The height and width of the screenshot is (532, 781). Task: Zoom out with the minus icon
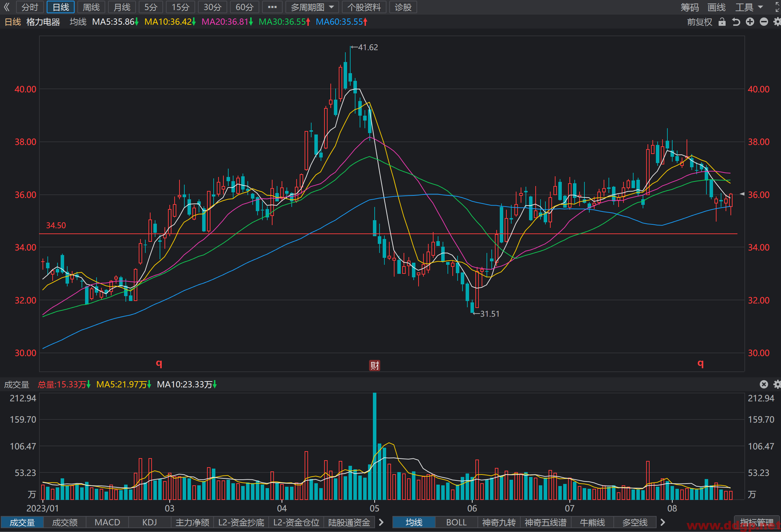point(764,22)
